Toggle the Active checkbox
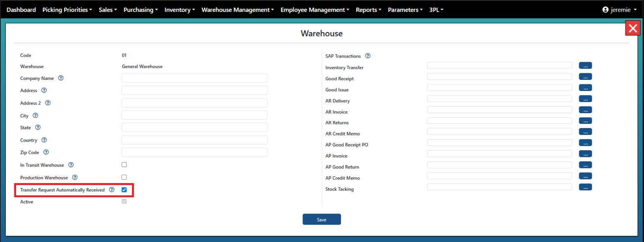This screenshot has height=242, width=644. pos(124,202)
